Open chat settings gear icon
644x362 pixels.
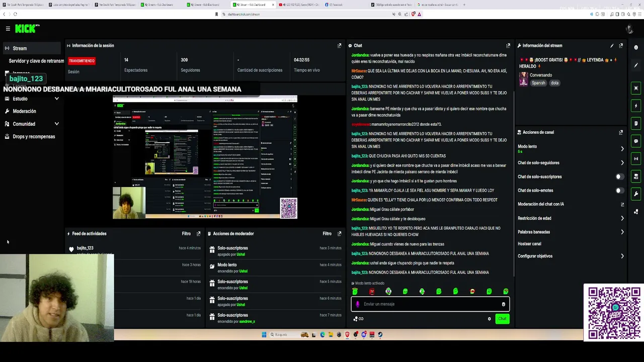pyautogui.click(x=489, y=319)
